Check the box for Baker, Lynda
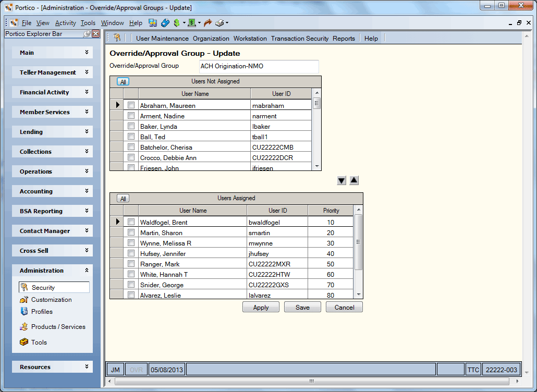Viewport: 537px width, 392px height. click(131, 126)
